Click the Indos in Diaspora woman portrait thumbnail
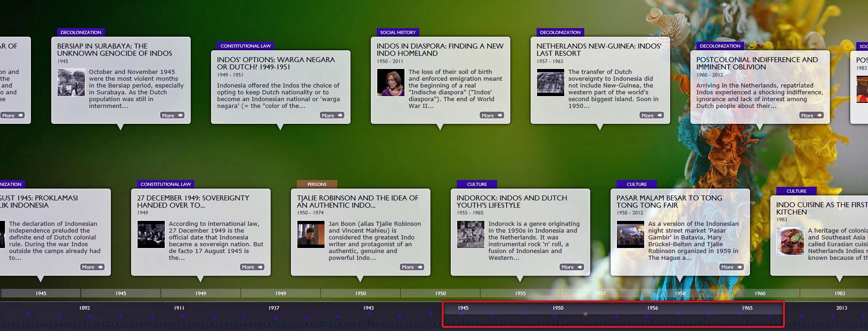Viewport: 868px width, 331px height. tap(390, 83)
